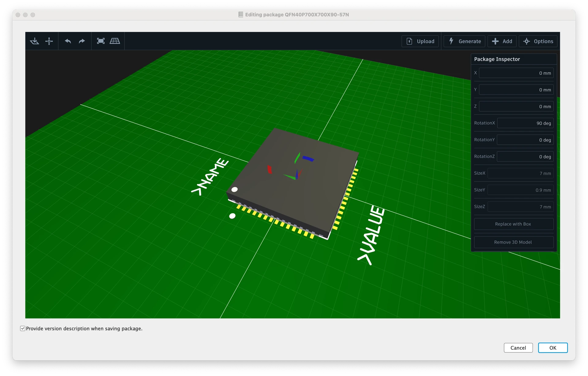The image size is (588, 376).
Task: Open the Add menu in the toolbar
Action: 502,41
